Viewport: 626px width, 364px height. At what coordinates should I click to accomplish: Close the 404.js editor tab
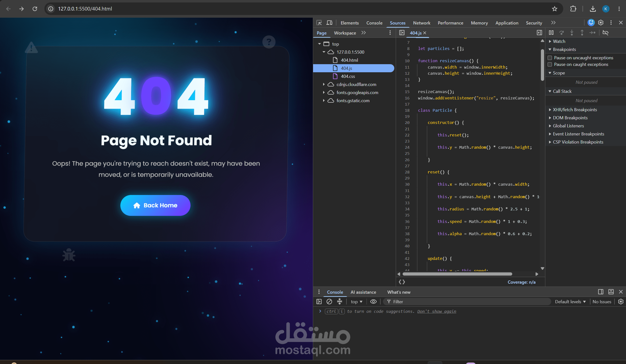point(425,33)
